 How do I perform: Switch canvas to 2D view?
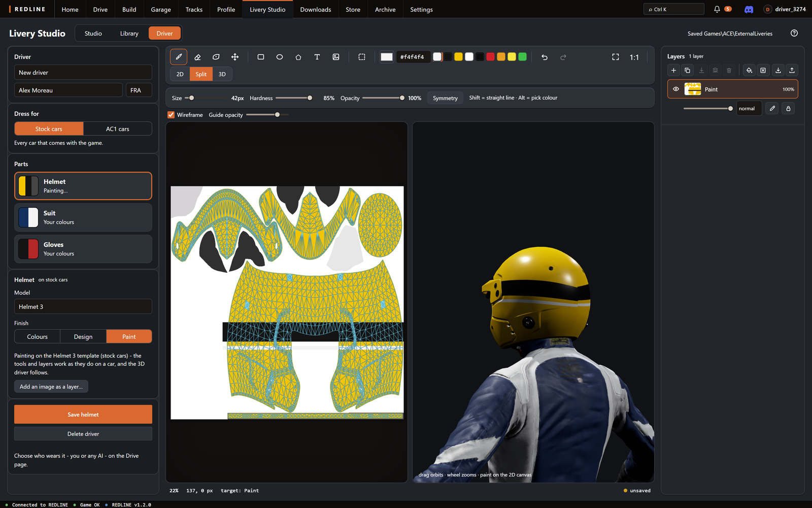click(x=180, y=74)
